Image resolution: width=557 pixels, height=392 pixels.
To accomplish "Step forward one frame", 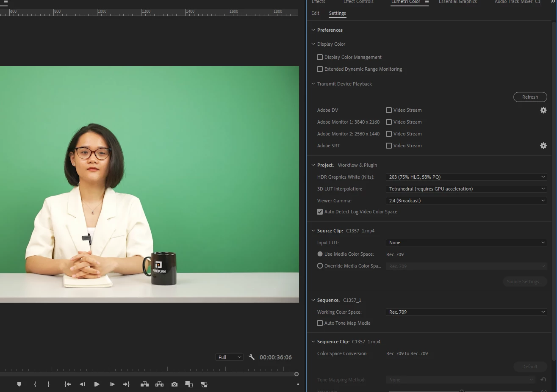I will coord(112,384).
